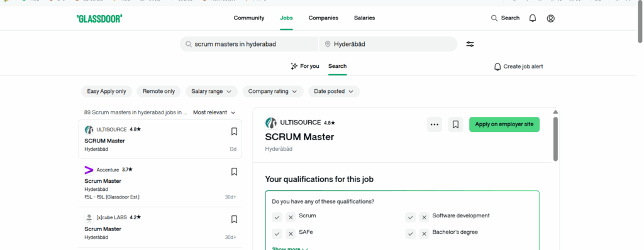Reject Scrum qualification with X
Screen dimensions: 644x250
click(291, 217)
